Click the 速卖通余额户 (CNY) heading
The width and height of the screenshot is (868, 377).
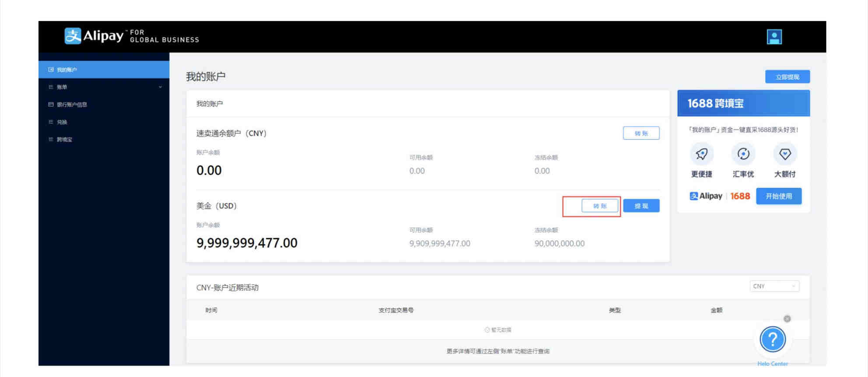tap(231, 133)
